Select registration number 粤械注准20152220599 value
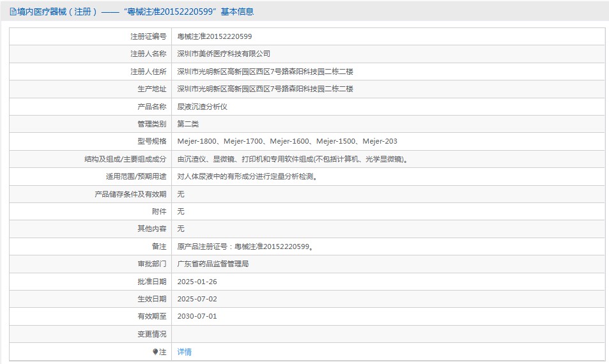The image size is (609, 364). coord(214,36)
